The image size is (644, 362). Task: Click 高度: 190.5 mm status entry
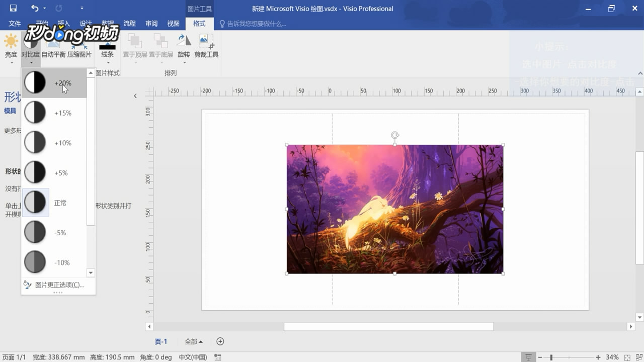click(112, 357)
